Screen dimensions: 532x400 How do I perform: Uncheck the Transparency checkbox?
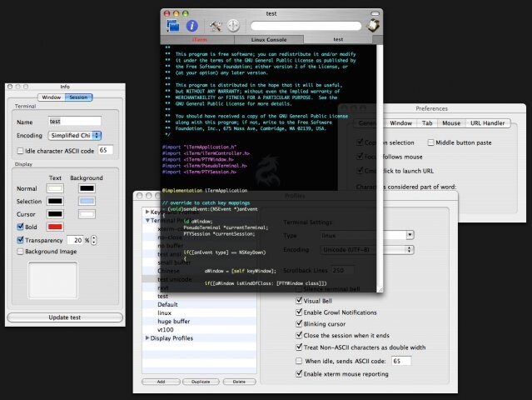click(x=20, y=240)
